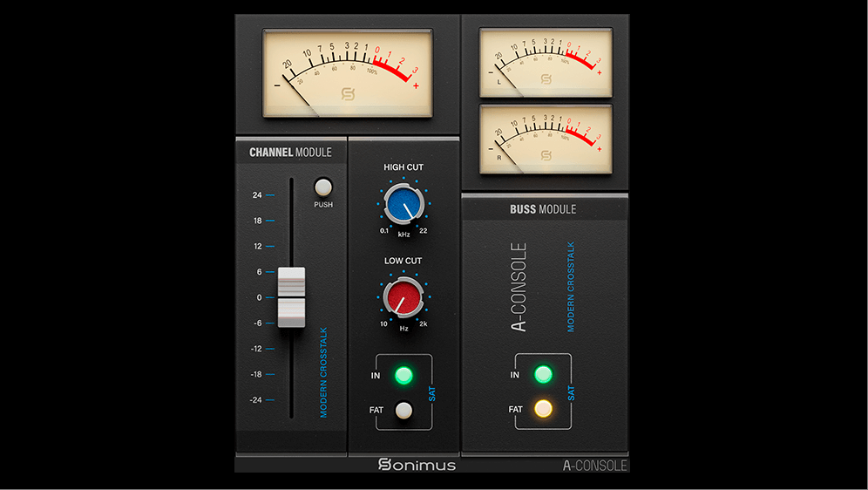The width and height of the screenshot is (868, 490).
Task: Click the CHANNEL MODULE header
Action: (290, 153)
